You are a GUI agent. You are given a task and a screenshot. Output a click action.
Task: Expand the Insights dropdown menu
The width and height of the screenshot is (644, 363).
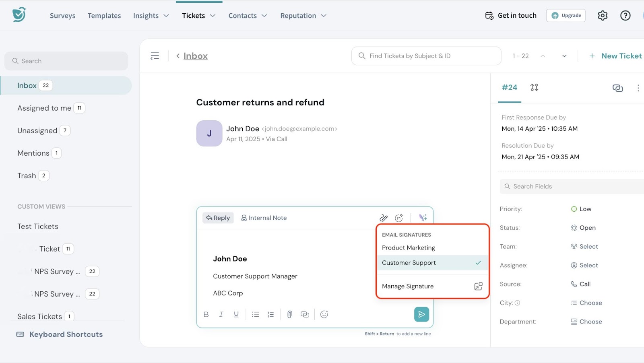[x=151, y=16]
